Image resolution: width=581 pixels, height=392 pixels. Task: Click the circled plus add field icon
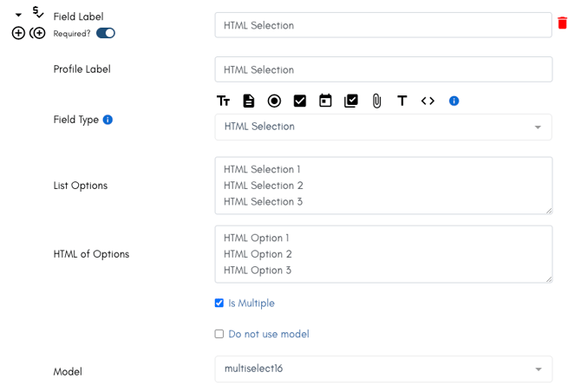pyautogui.click(x=18, y=33)
